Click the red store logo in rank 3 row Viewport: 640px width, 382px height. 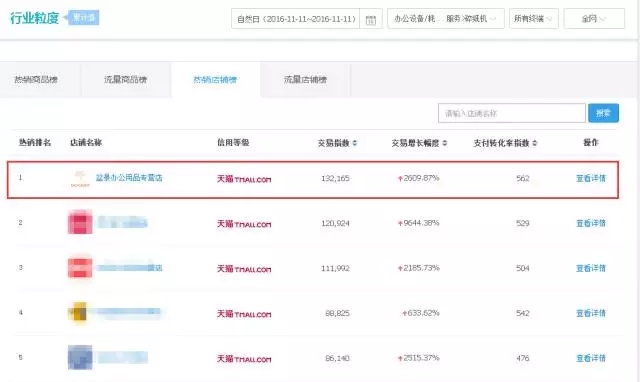click(x=80, y=267)
